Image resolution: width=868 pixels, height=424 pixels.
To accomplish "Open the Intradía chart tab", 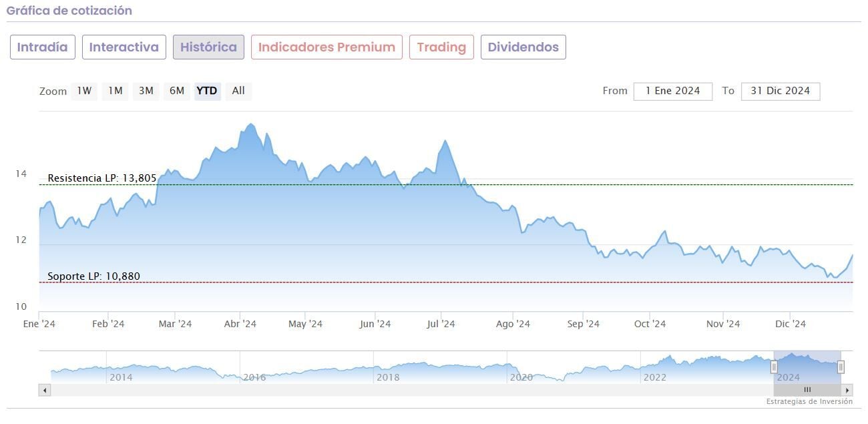I will click(x=43, y=47).
